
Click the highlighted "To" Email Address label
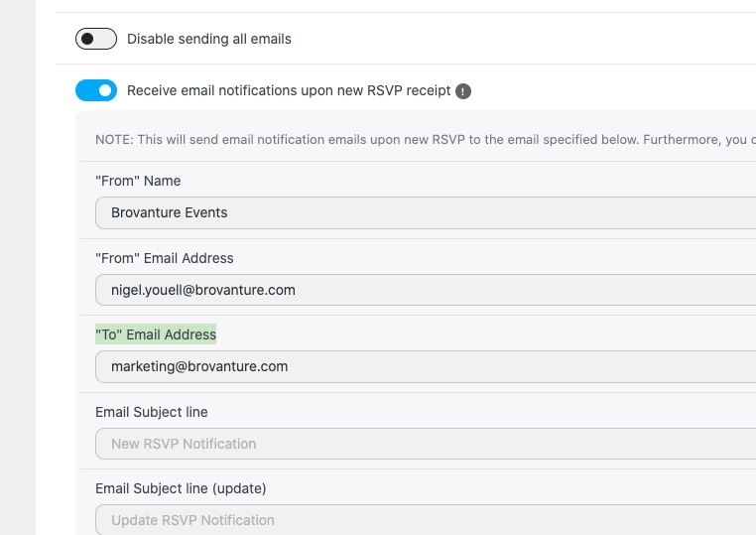pyautogui.click(x=156, y=334)
